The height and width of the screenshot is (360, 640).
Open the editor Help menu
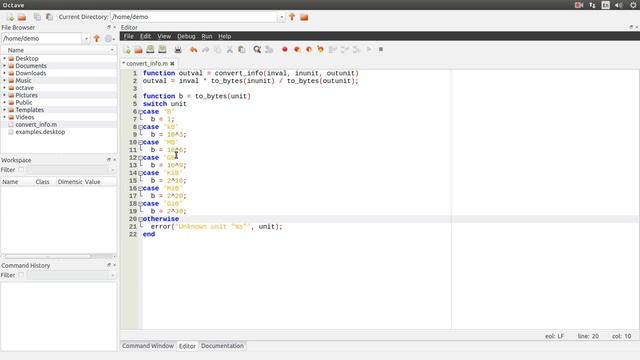click(224, 36)
